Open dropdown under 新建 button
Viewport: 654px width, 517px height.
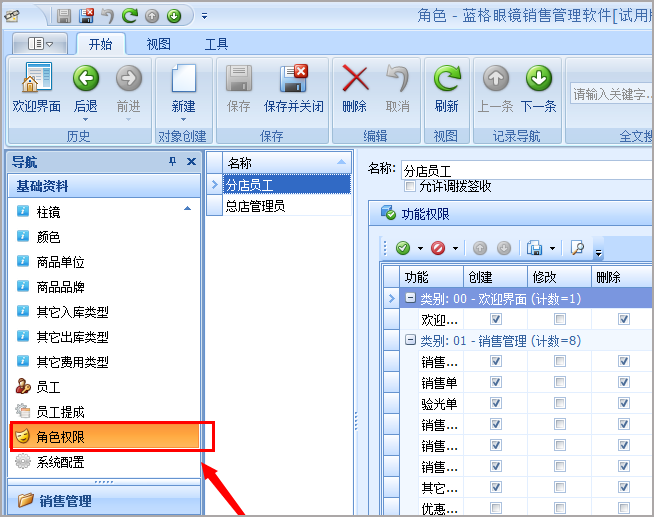coord(184,120)
